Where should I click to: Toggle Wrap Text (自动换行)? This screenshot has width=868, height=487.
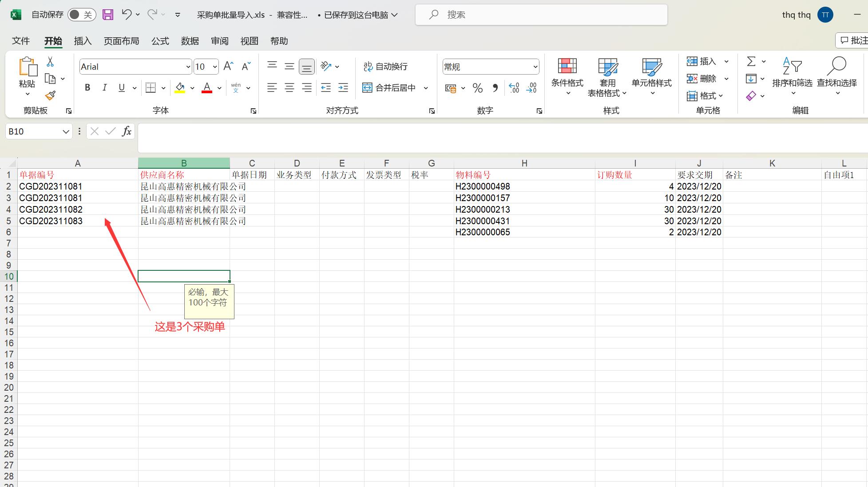pos(385,67)
